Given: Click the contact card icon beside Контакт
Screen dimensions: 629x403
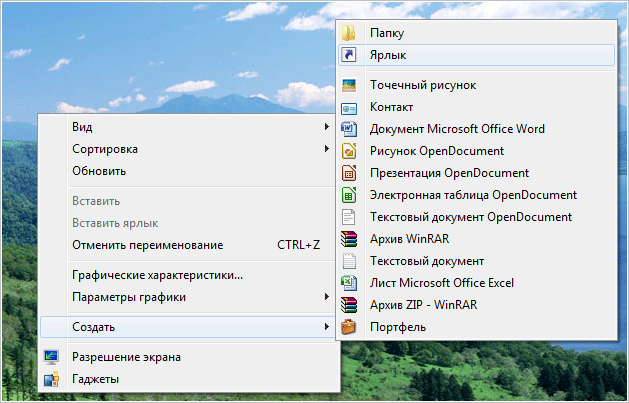Looking at the screenshot, I should (x=349, y=107).
